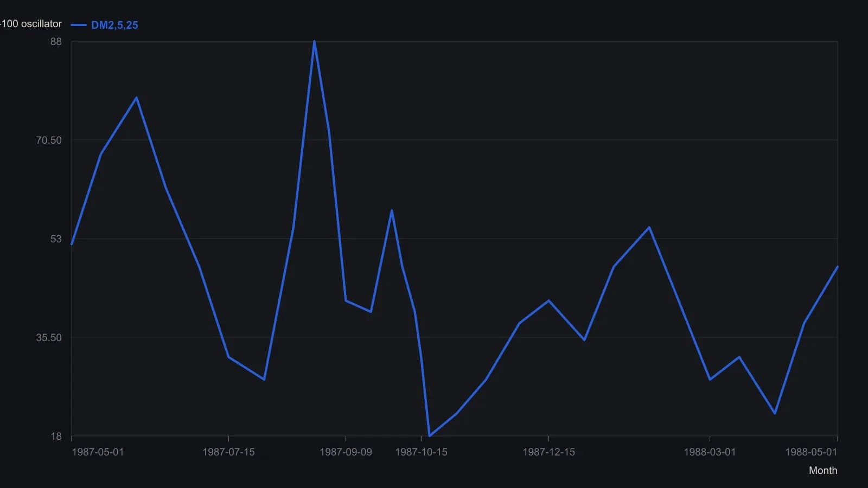Select the 1987-12-15 x-axis label
The image size is (868, 488).
tap(548, 452)
